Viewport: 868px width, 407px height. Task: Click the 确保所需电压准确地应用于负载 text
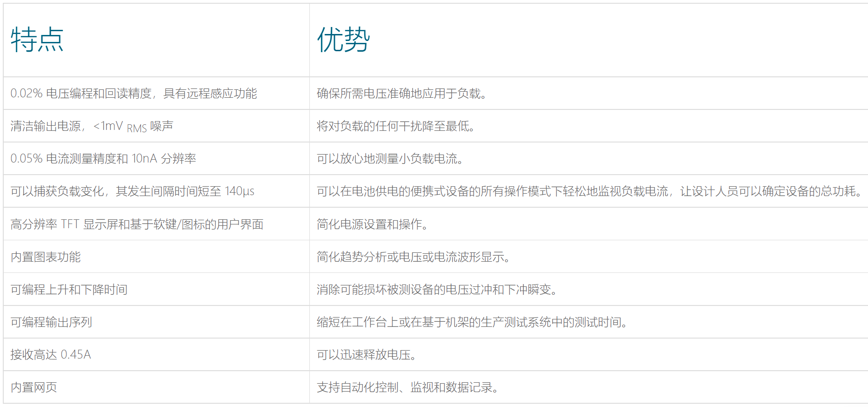(x=401, y=94)
